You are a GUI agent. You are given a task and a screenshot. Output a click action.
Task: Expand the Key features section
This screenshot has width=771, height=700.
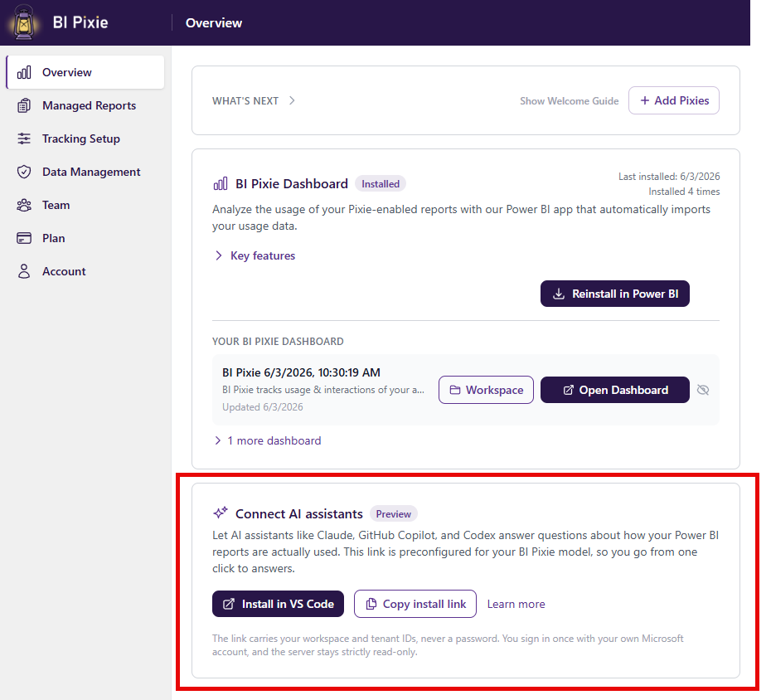pos(255,255)
